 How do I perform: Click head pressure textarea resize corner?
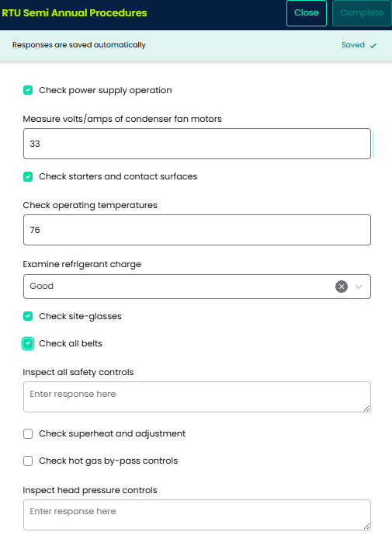click(x=366, y=526)
